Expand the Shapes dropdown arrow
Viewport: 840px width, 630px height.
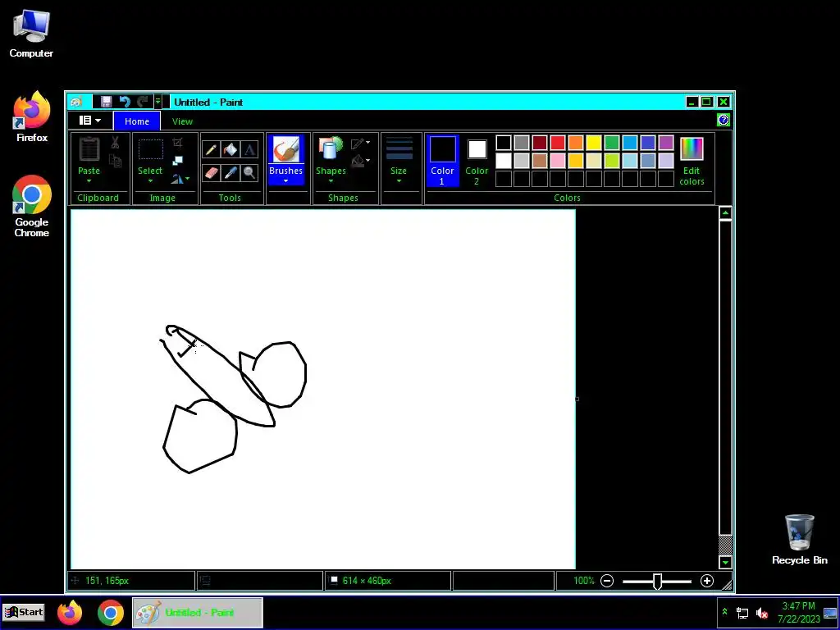(x=331, y=181)
